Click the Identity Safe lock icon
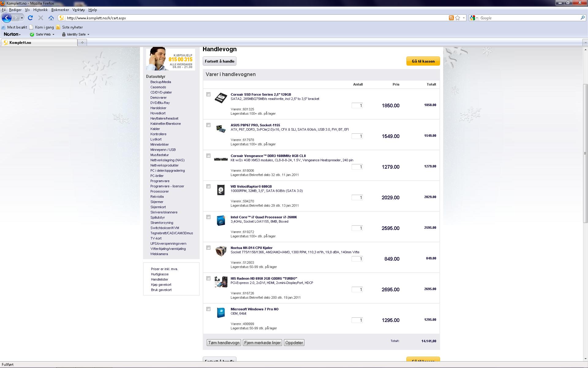This screenshot has height=368, width=588. coord(64,34)
